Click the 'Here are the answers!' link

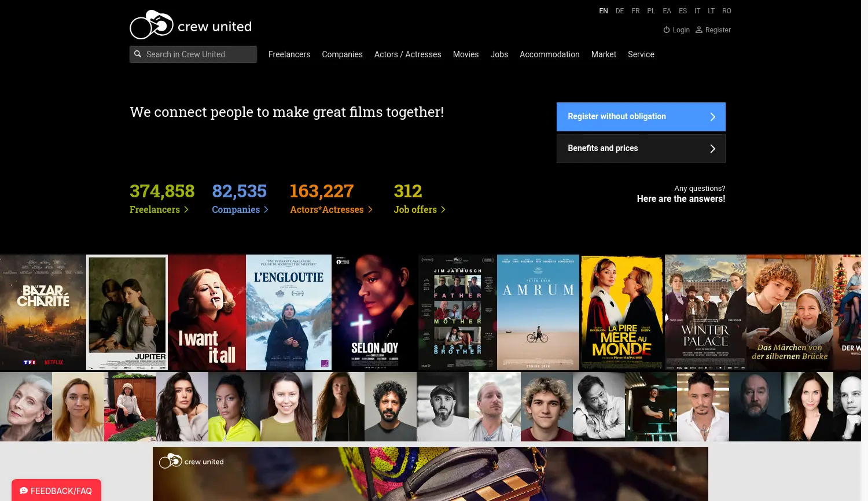point(681,198)
